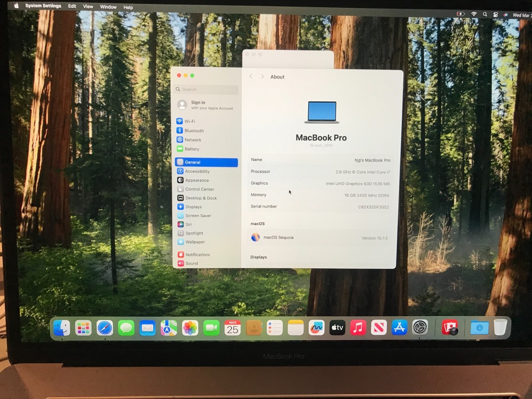Open Photos from the Dock
The image size is (532, 399).
click(x=190, y=328)
